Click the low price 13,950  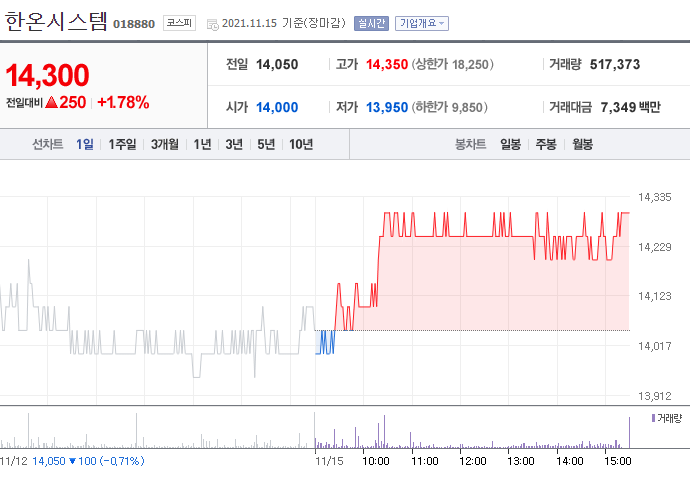387,107
